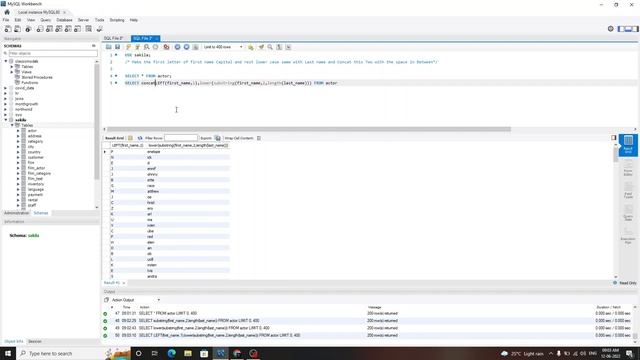Expand the actor table node

[18, 131]
